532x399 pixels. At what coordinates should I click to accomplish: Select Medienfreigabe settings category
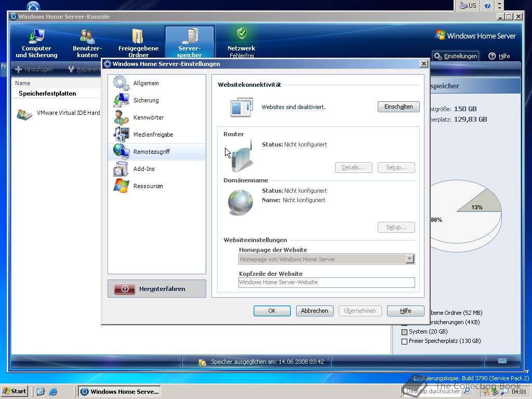pos(157,135)
